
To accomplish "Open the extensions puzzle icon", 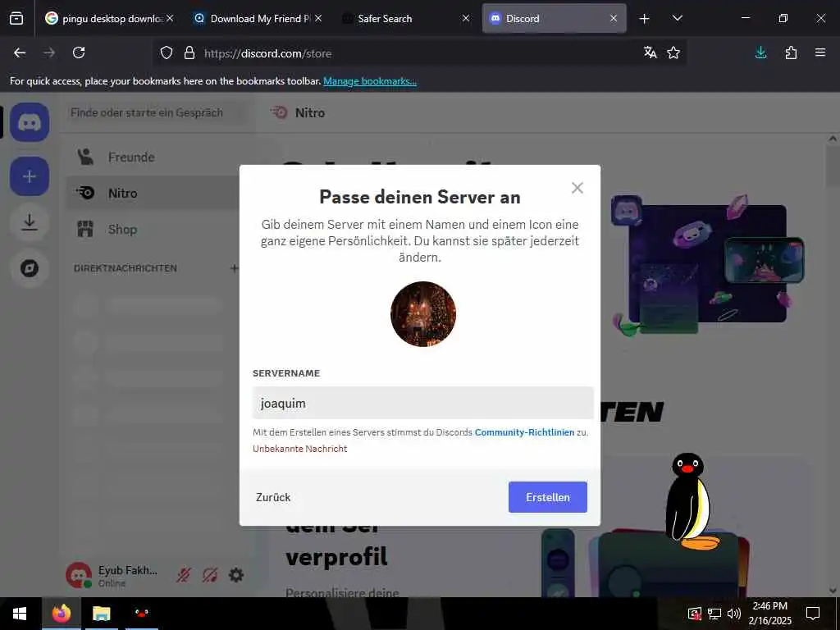I will (x=791, y=52).
